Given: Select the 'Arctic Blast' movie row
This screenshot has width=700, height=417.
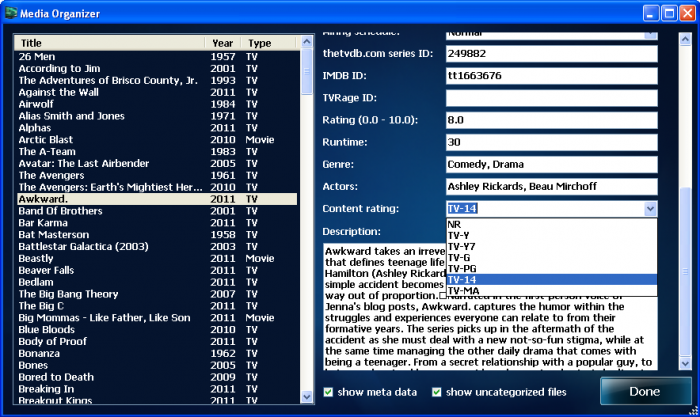Looking at the screenshot, I should point(157,140).
